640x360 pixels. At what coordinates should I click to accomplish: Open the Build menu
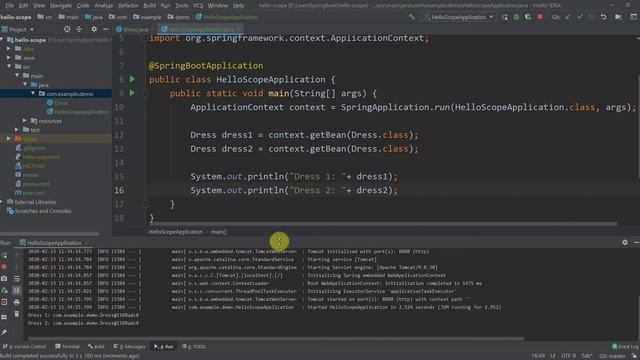pos(149,5)
